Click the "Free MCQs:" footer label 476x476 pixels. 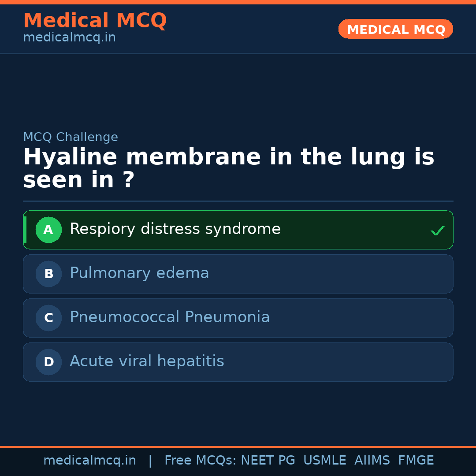point(201,461)
